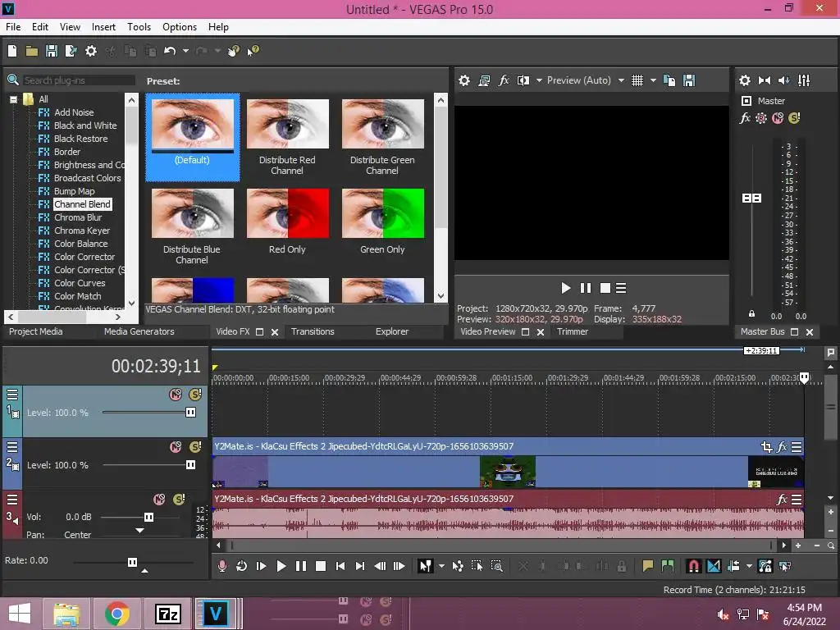Toggle Split Screen View in the preview
This screenshot has height=630, width=840.
(523, 80)
